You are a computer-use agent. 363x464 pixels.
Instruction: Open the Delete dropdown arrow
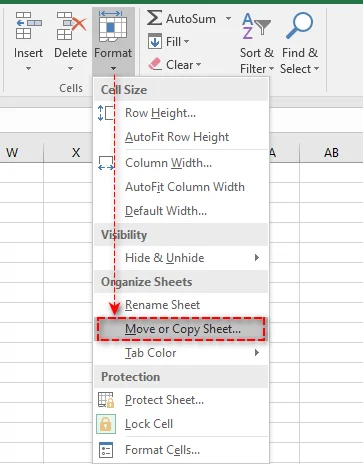tap(70, 69)
